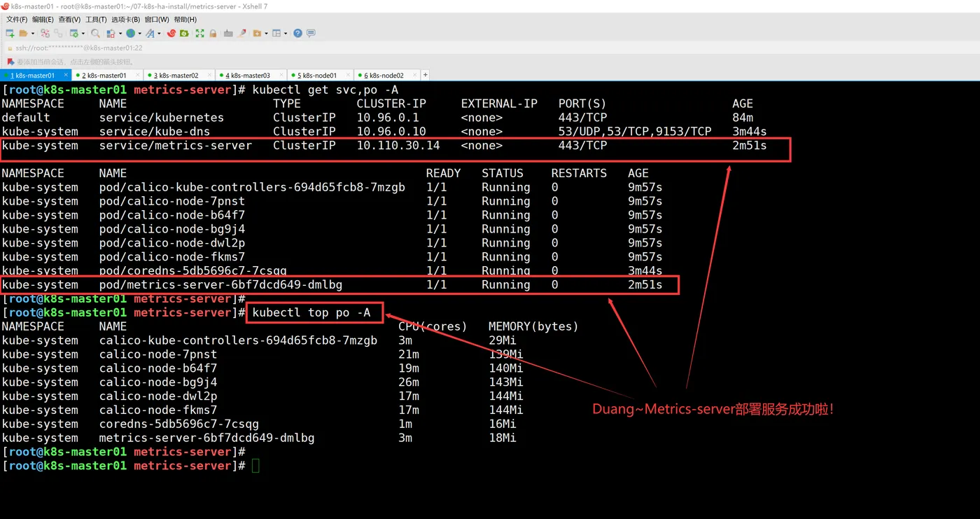Viewport: 980px width, 519px height.
Task: Click 'service/kube-dns' in the terminal output
Action: click(x=155, y=132)
